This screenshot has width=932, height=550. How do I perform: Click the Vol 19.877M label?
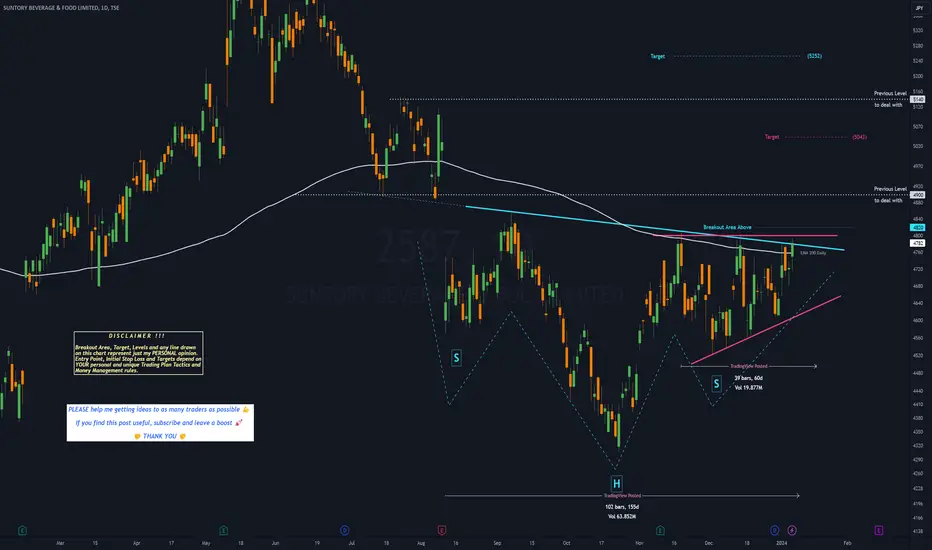pos(748,388)
